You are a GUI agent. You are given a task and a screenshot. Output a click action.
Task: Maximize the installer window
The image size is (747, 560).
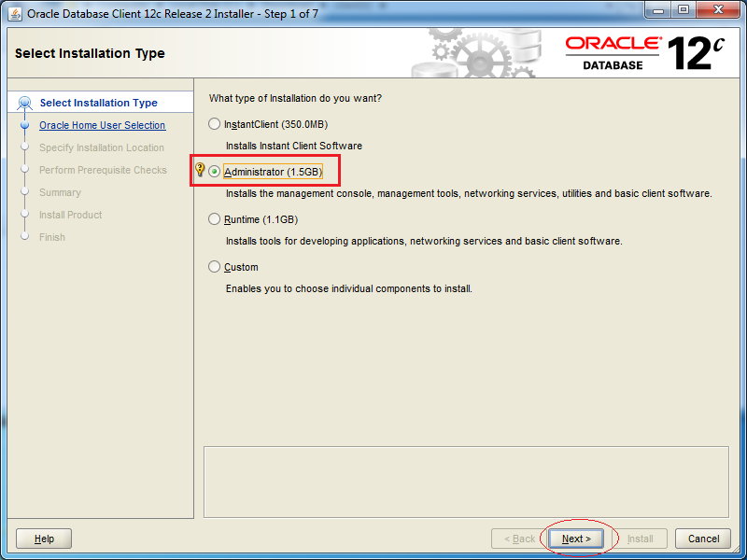click(684, 9)
